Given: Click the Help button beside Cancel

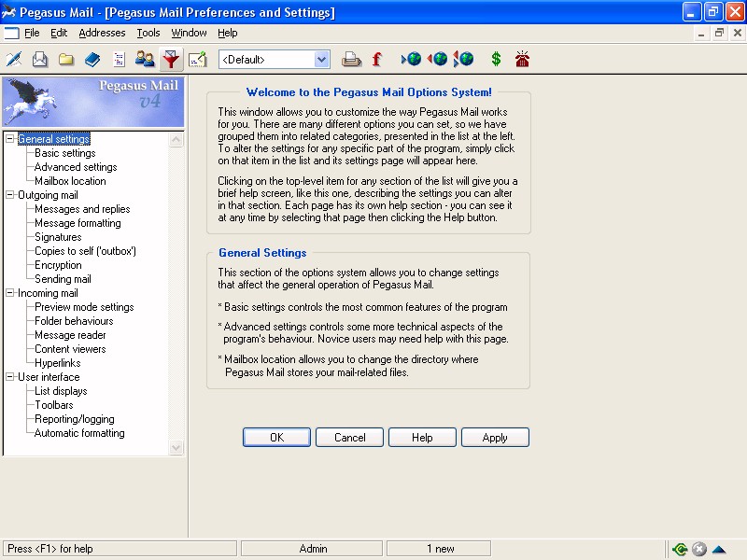Looking at the screenshot, I should click(x=422, y=437).
